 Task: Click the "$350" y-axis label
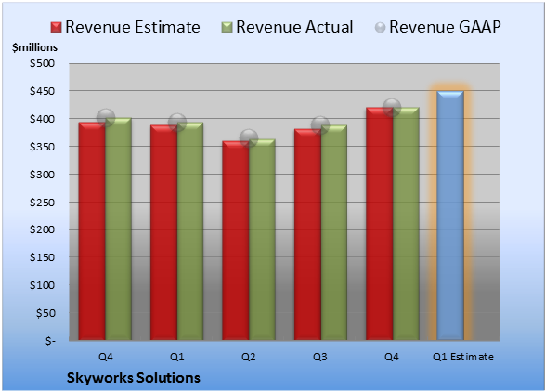(x=42, y=147)
